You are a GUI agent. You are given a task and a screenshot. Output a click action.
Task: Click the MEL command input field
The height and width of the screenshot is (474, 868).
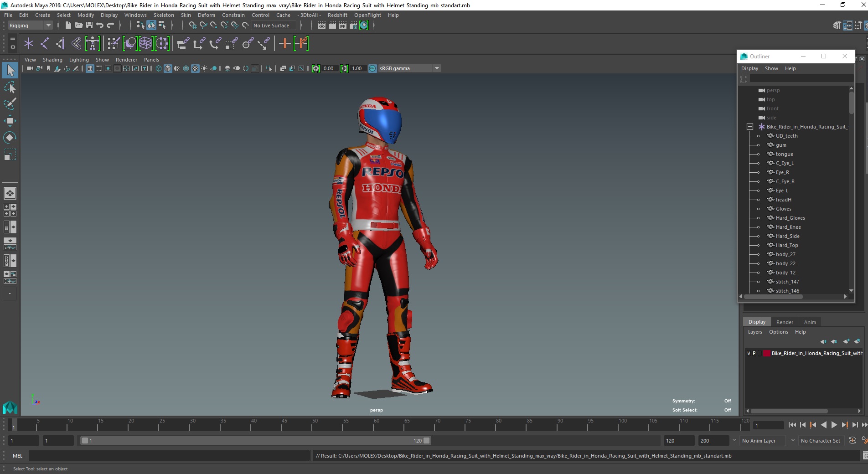click(x=169, y=456)
